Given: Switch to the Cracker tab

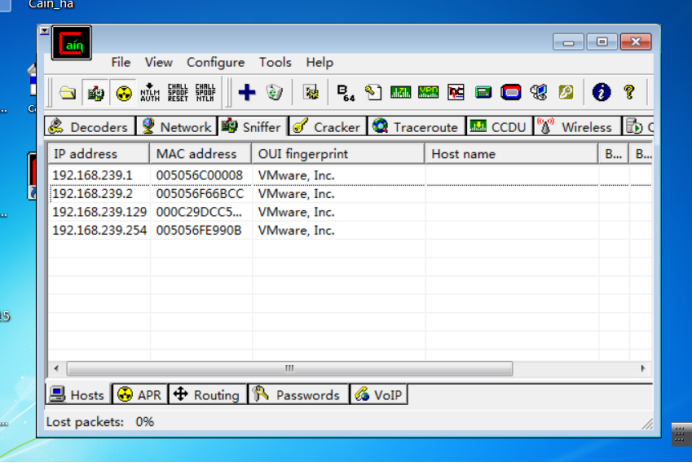Looking at the screenshot, I should pyautogui.click(x=328, y=127).
